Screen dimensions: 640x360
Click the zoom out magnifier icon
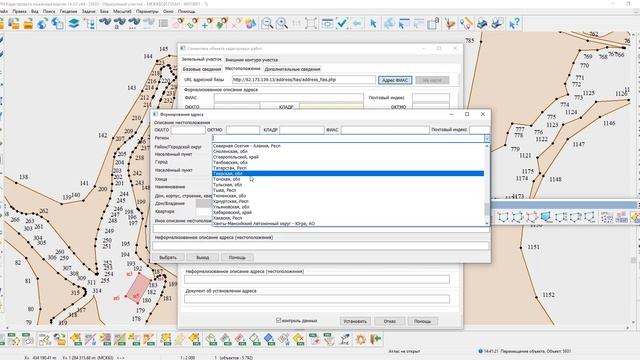point(267,23)
